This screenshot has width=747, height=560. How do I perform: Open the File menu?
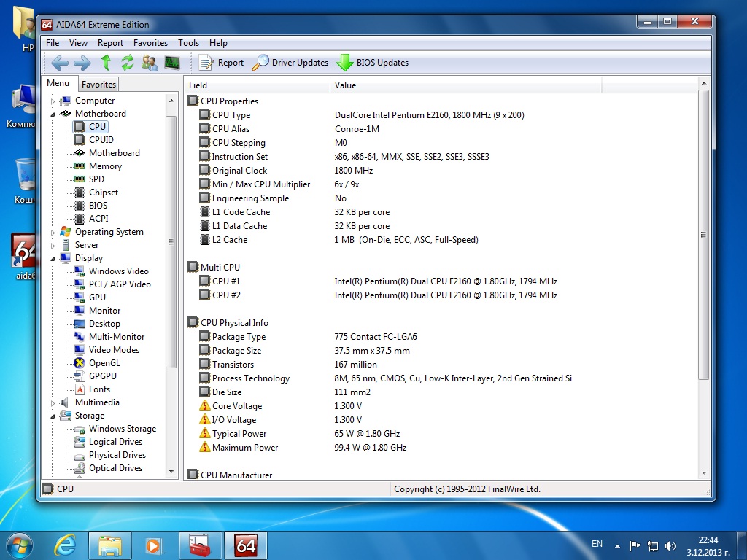click(x=53, y=43)
